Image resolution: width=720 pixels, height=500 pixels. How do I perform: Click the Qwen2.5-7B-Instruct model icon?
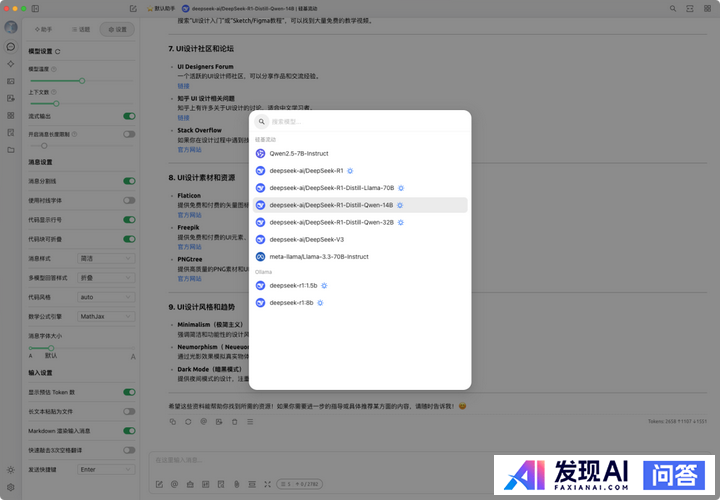(260, 154)
